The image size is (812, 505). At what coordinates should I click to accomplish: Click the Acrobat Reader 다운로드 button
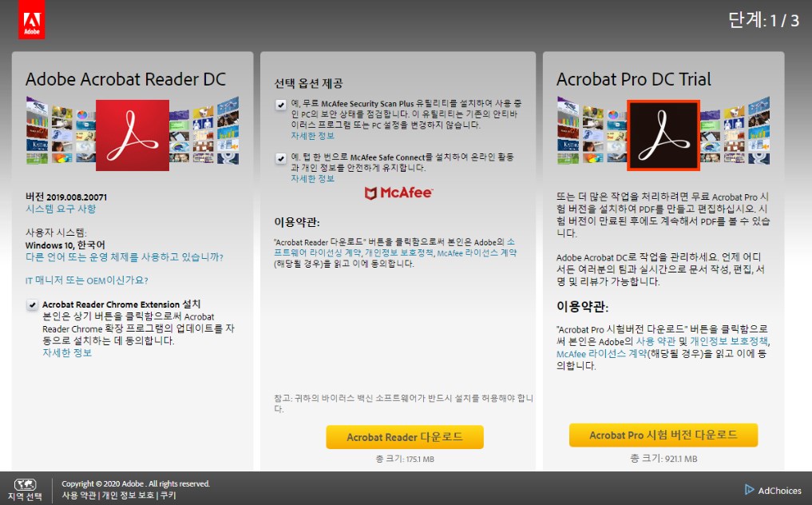point(405,437)
